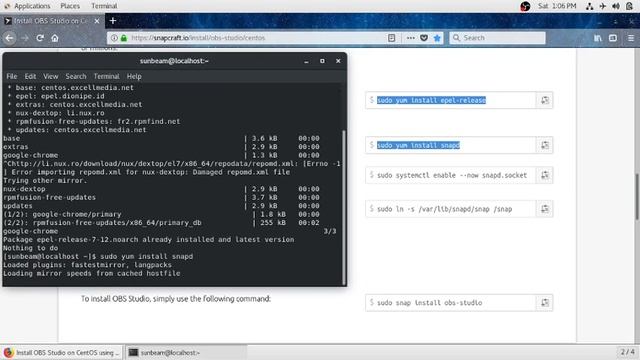Toggle reader view icon in address bar
Viewport: 640px width, 360px height.
pos(391,38)
